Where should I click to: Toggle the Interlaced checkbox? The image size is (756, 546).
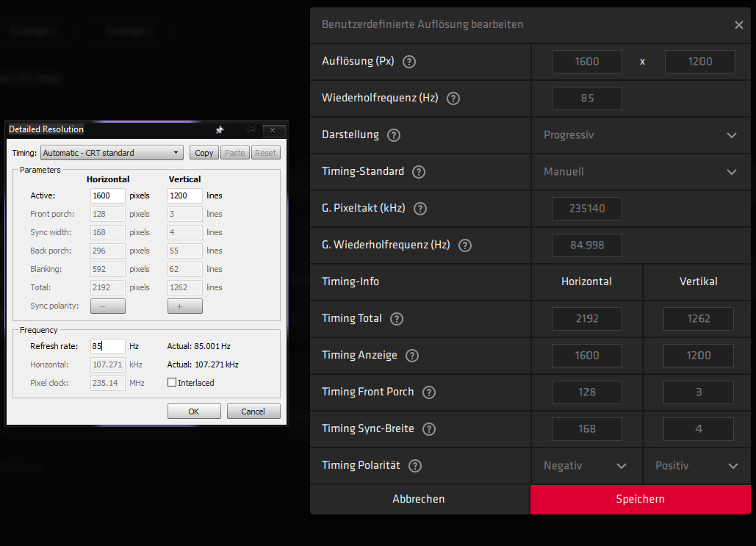(172, 382)
